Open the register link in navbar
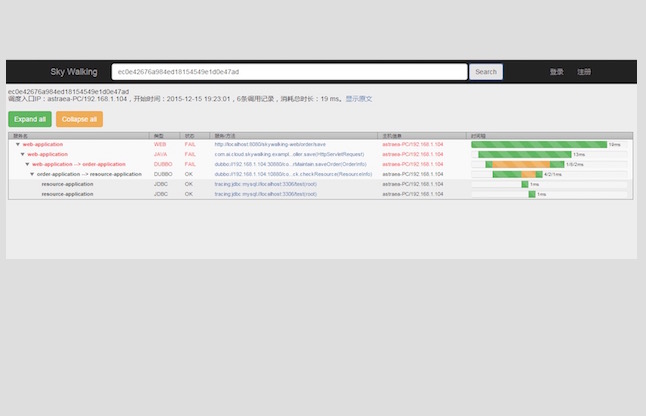The image size is (646, 416). pyautogui.click(x=584, y=72)
